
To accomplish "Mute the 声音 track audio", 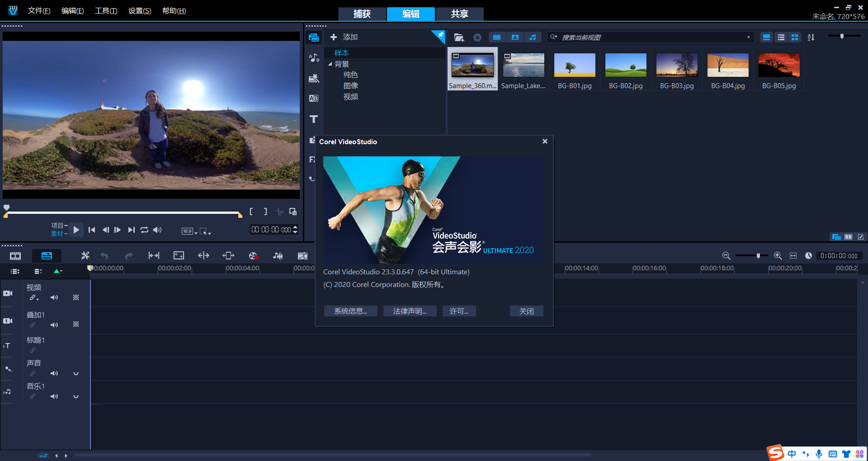I will (x=54, y=373).
